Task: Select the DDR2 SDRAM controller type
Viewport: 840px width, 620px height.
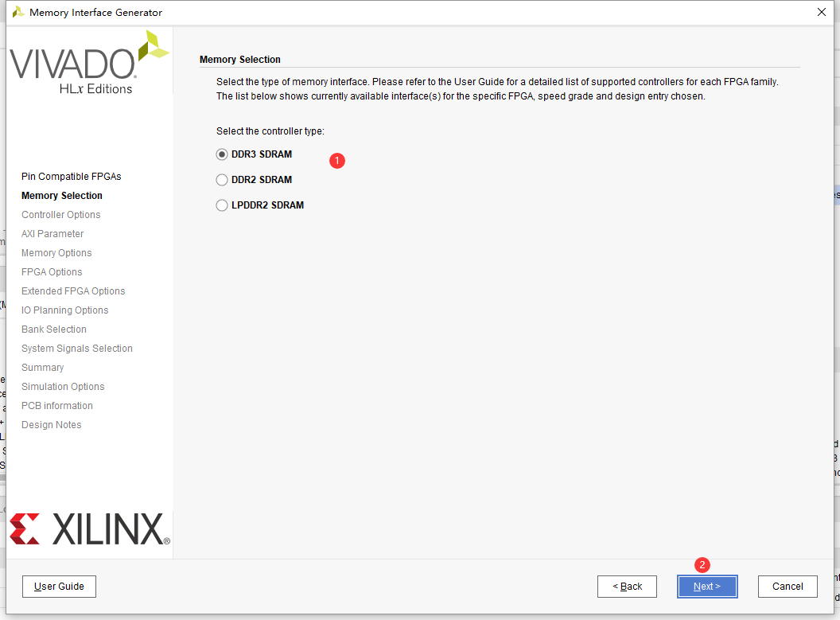Action: (221, 180)
